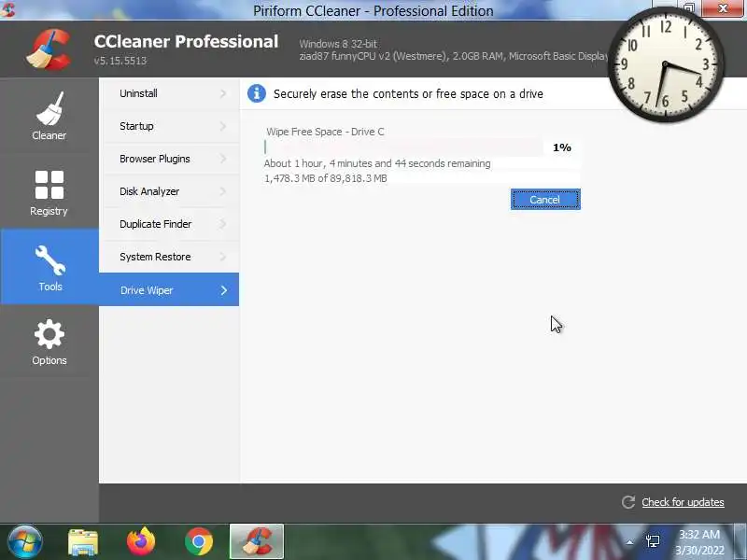Click the 'Securely erase the contents' heading

408,94
